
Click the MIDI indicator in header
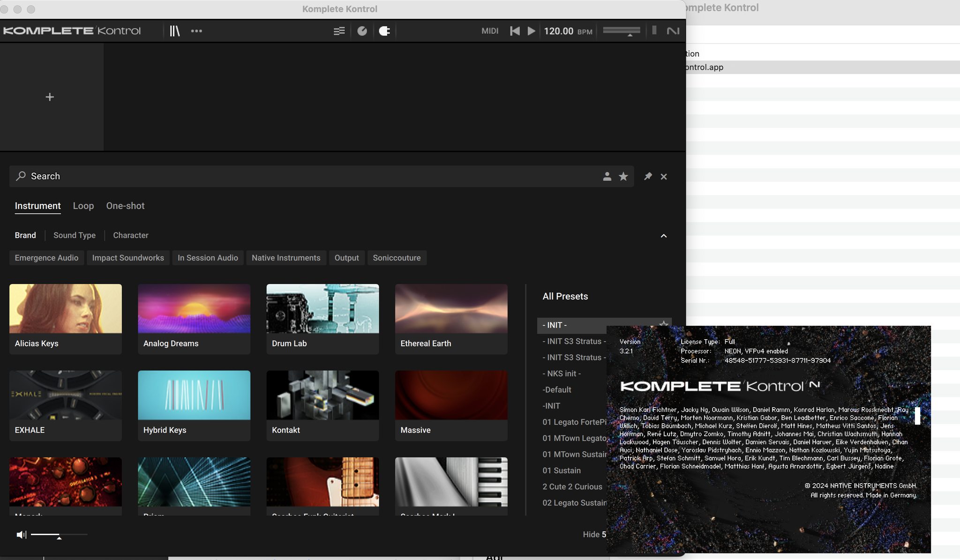pos(490,31)
